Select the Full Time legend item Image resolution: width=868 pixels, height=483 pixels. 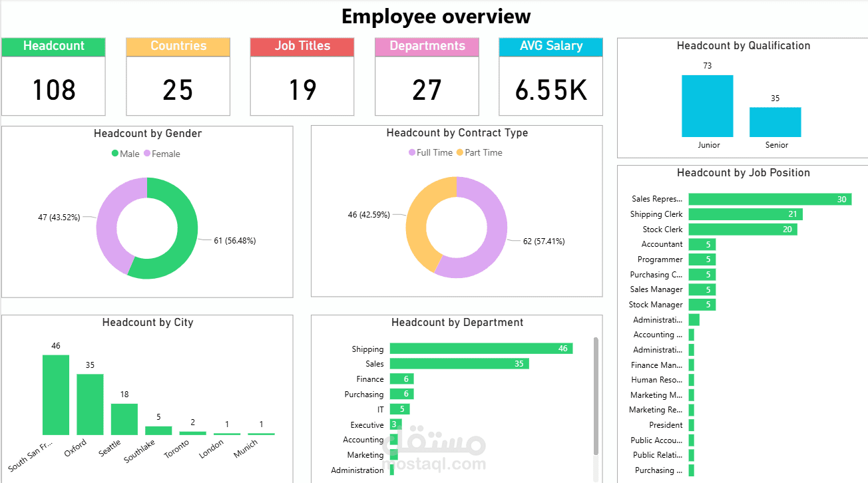tap(431, 152)
